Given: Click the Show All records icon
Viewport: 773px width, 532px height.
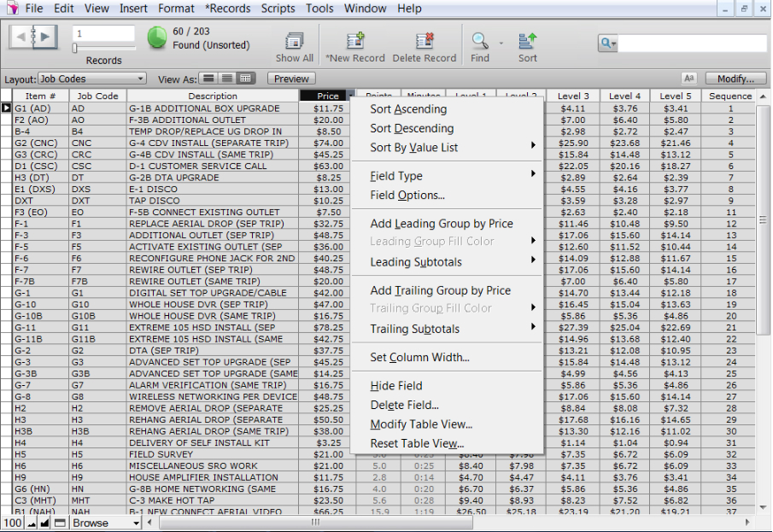Looking at the screenshot, I should [x=295, y=41].
